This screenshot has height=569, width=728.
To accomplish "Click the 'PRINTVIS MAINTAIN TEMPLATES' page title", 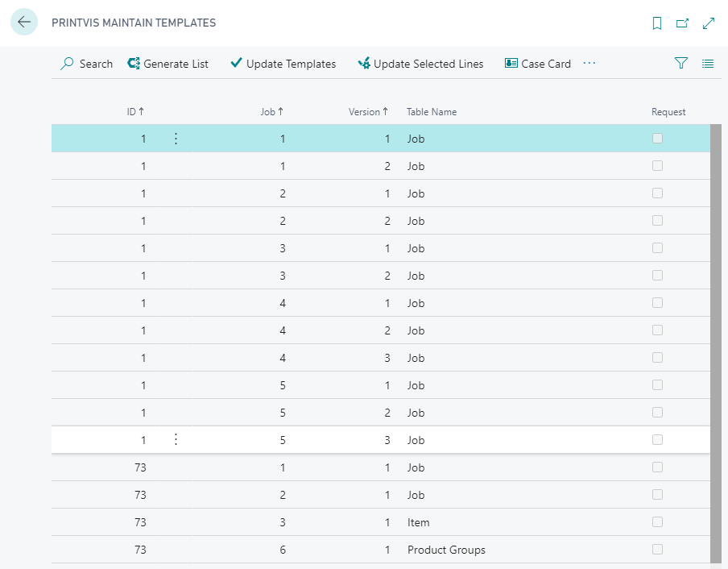I will pos(134,23).
